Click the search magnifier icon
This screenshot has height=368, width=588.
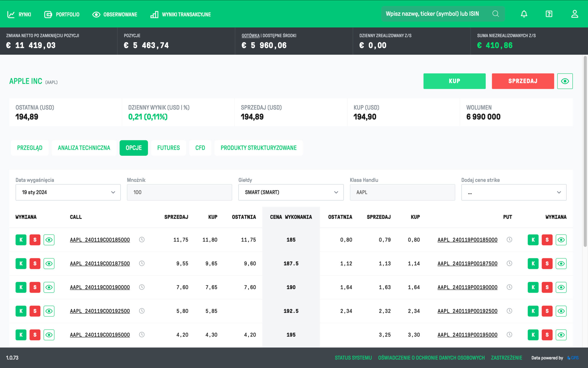click(495, 14)
